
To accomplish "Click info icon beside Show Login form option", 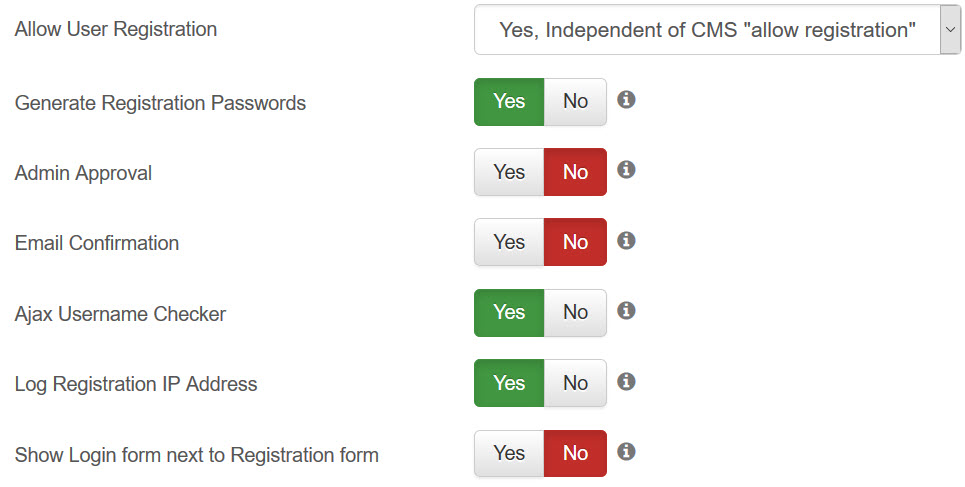I will pos(626,451).
